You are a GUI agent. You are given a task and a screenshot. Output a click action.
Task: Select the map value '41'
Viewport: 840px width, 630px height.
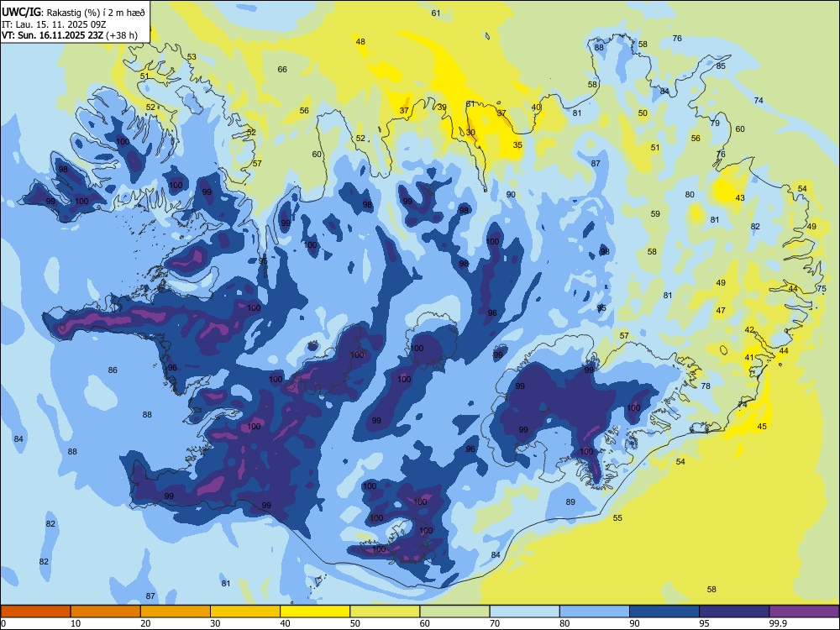pyautogui.click(x=749, y=357)
